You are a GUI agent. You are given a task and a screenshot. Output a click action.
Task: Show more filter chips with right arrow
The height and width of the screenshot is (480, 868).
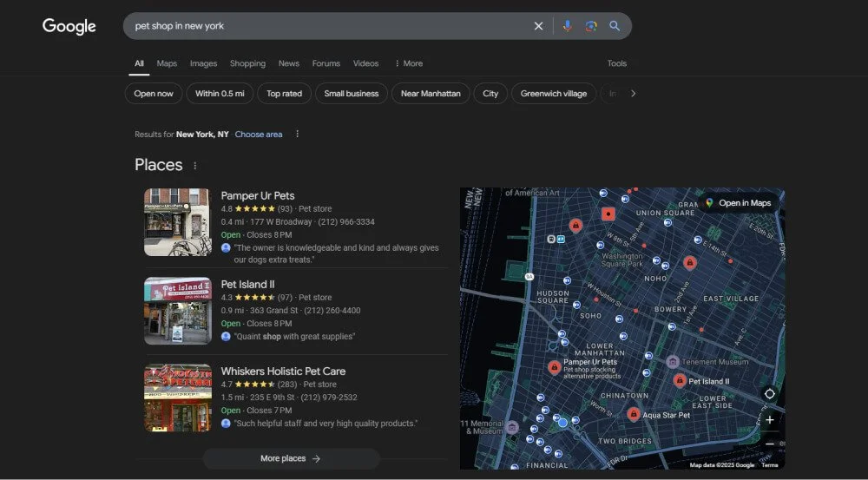(634, 94)
